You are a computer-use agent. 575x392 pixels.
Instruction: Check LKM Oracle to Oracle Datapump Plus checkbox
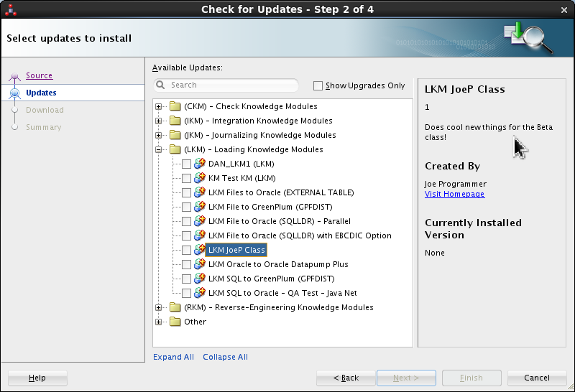tap(186, 264)
